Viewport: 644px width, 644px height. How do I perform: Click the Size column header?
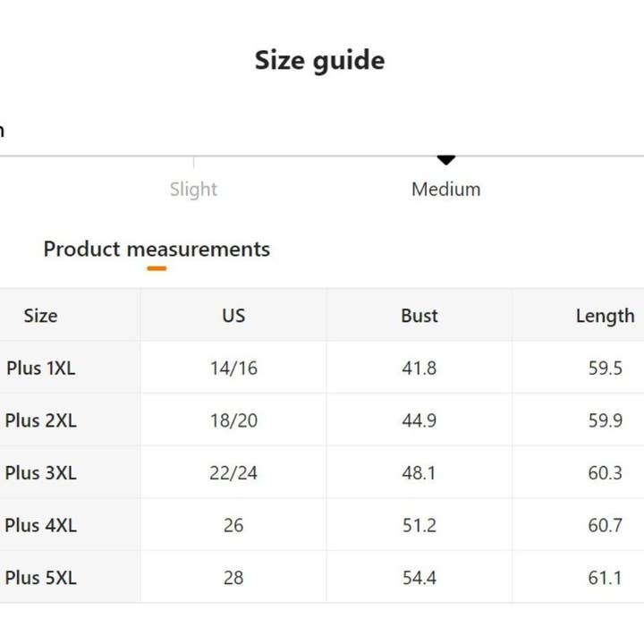pyautogui.click(x=40, y=316)
